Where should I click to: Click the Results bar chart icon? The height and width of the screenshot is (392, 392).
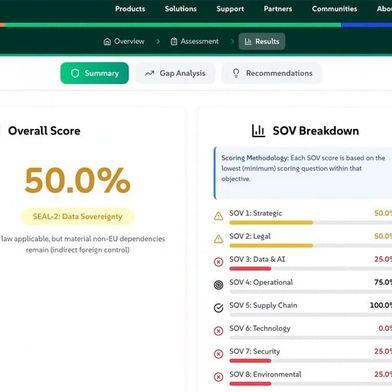point(248,42)
